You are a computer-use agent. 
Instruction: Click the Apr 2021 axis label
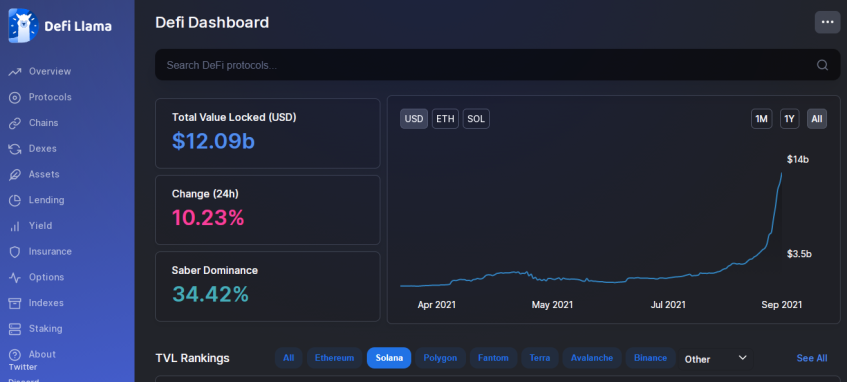click(x=436, y=305)
